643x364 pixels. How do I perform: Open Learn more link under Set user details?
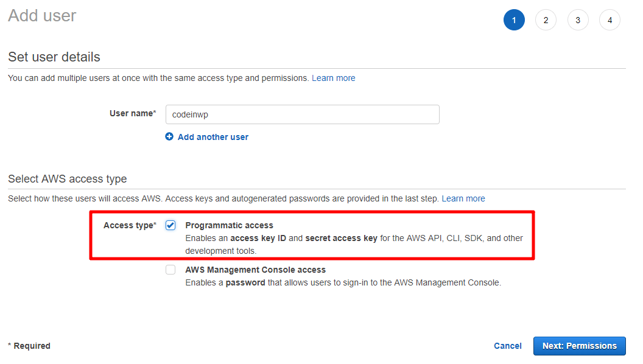coord(334,78)
